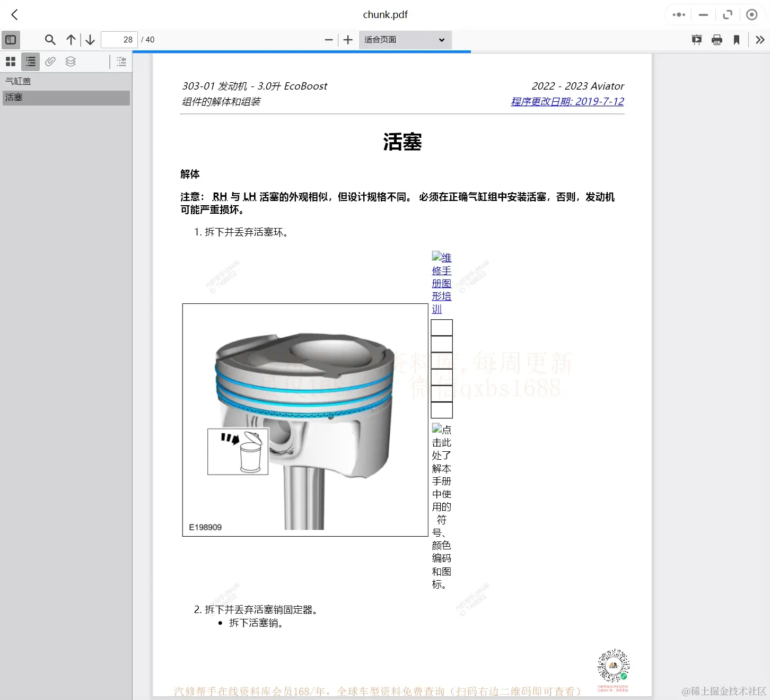Open the attachments panel with paperclip icon

tap(50, 61)
